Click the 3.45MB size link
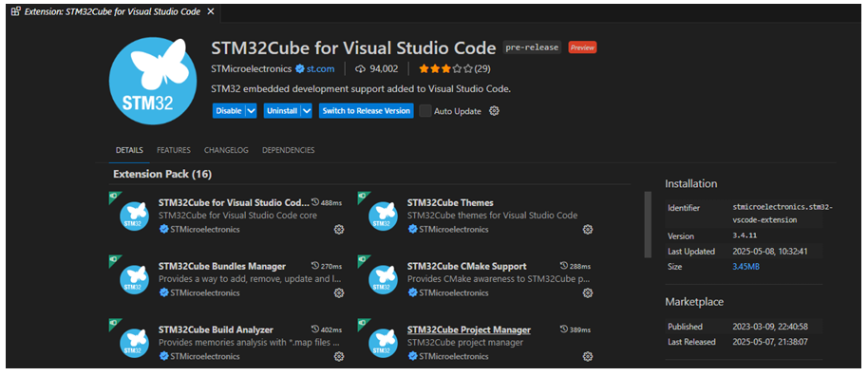 (x=745, y=267)
